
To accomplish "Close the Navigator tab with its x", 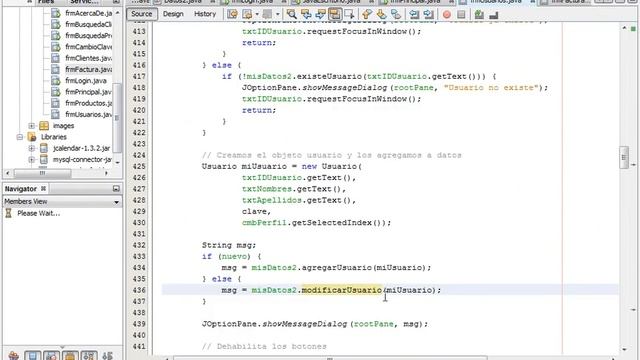I will point(43,189).
